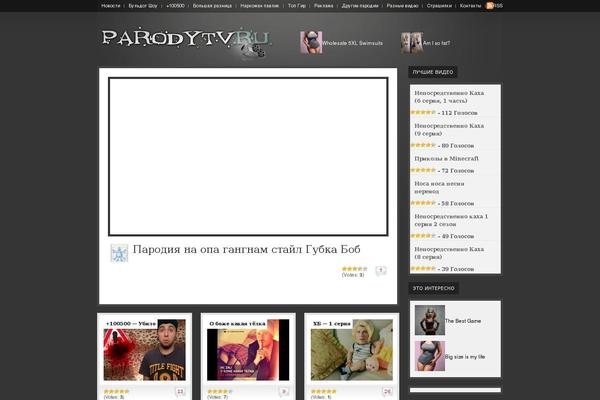This screenshot has width=600, height=400.
Task: Rate the +100500 — Убило card with stars
Action: pyautogui.click(x=117, y=391)
